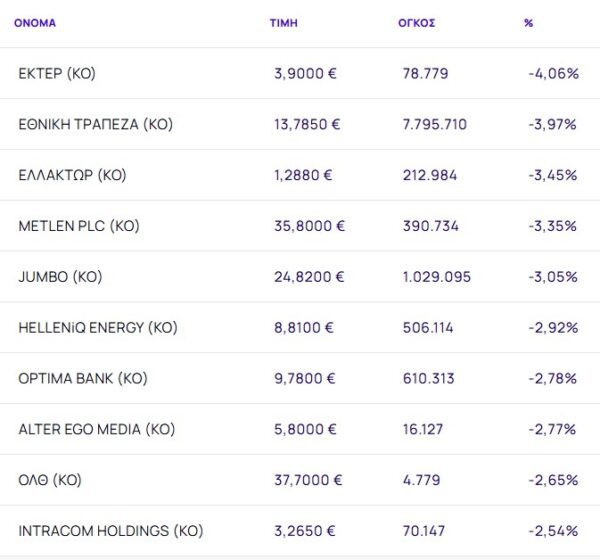
Task: Select the -4,06% change value
Action: point(553,73)
